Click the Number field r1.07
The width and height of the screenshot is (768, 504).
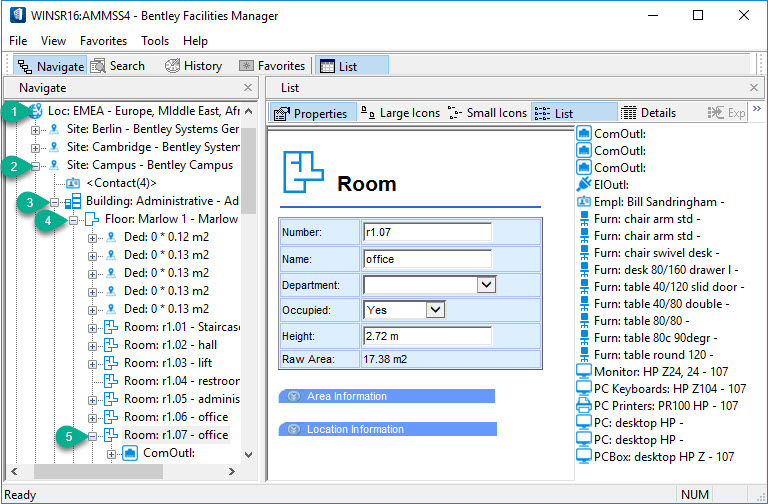click(x=427, y=232)
